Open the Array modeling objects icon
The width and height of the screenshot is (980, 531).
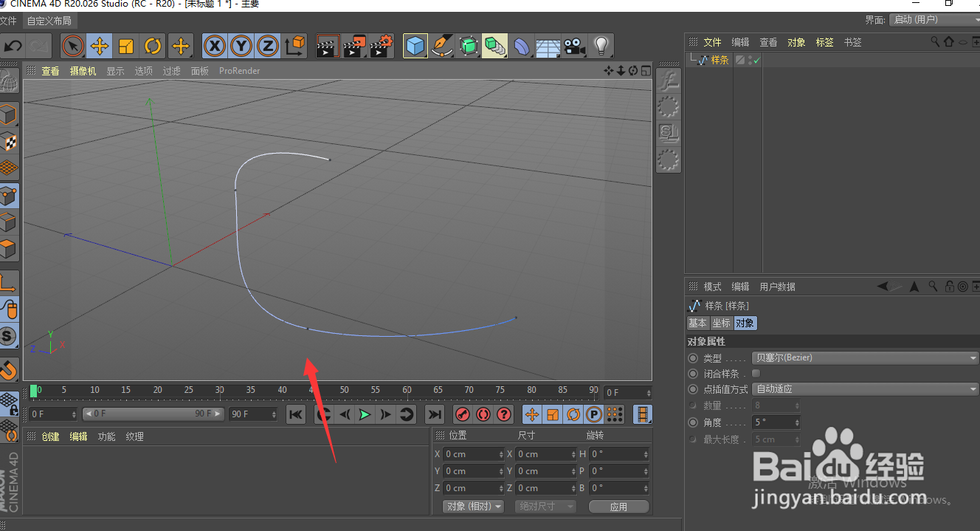(494, 47)
